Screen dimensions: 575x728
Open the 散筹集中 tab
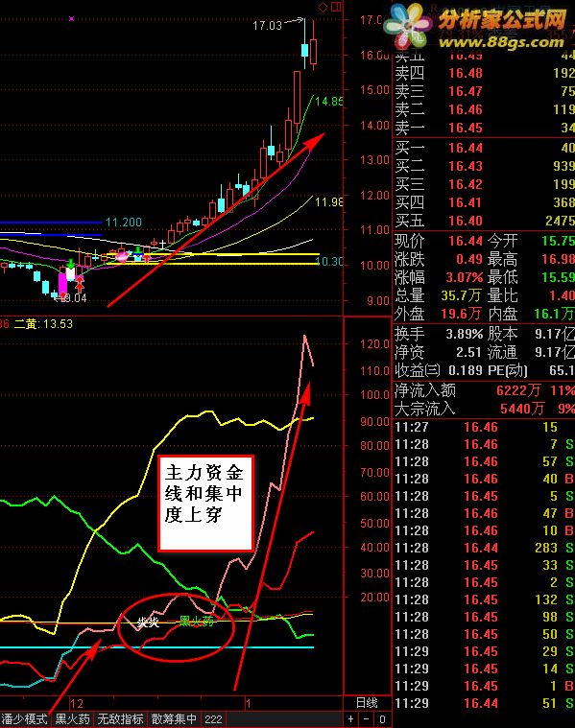174,719
